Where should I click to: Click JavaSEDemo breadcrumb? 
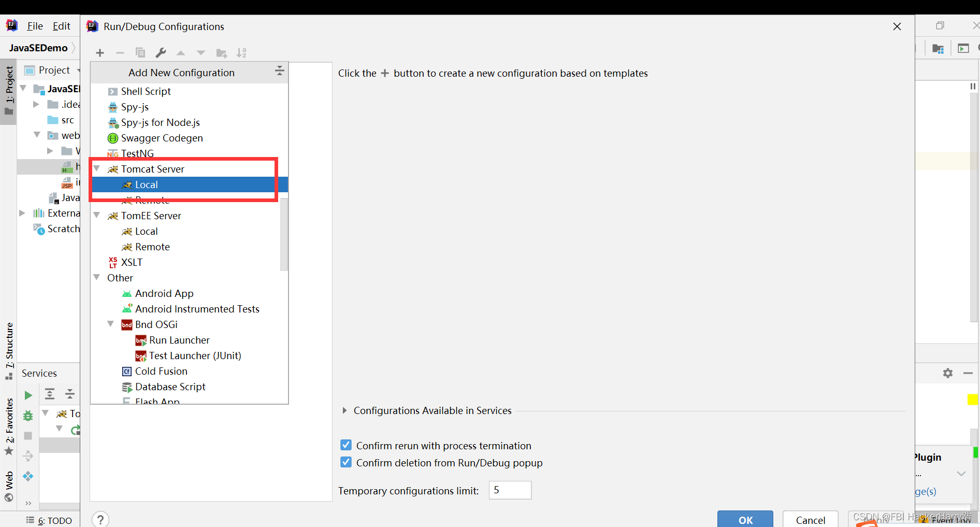(38, 48)
